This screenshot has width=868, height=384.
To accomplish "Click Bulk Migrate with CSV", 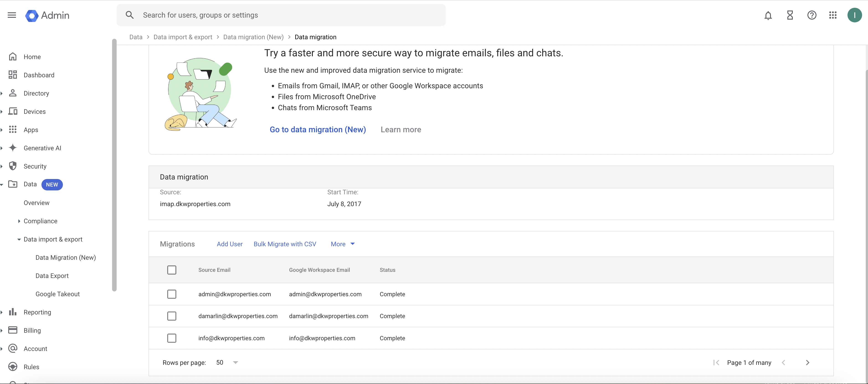I will 285,244.
